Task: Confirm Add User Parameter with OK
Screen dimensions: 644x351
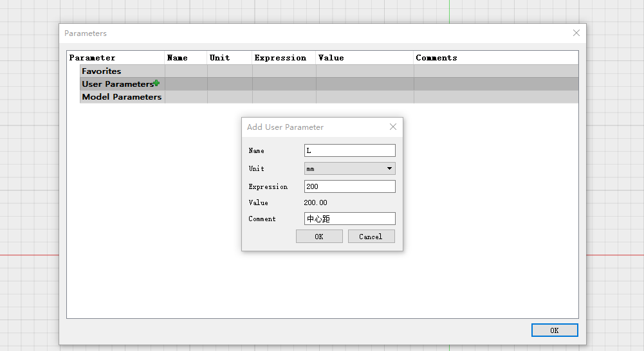Action: point(319,237)
